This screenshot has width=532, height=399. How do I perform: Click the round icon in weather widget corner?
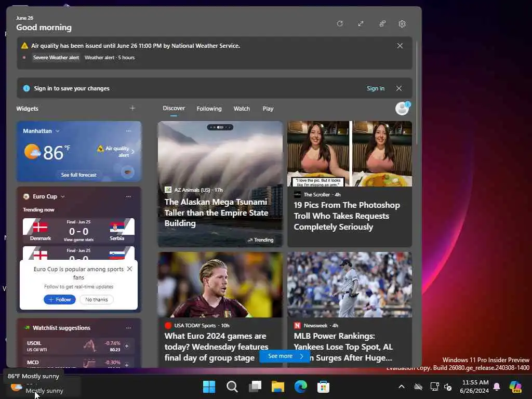pyautogui.click(x=128, y=172)
